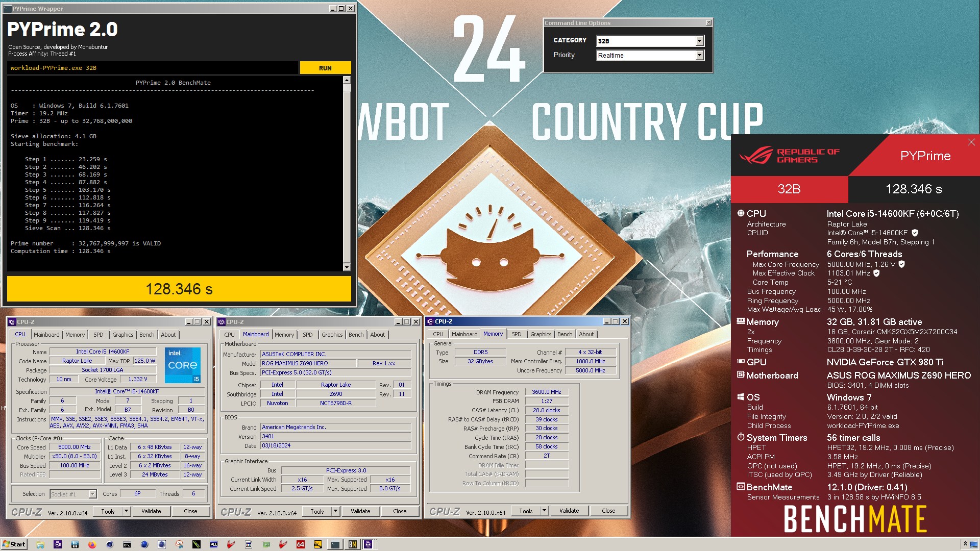Click Validate in CPU-Z processor window
This screenshot has height=551, width=980.
[151, 511]
